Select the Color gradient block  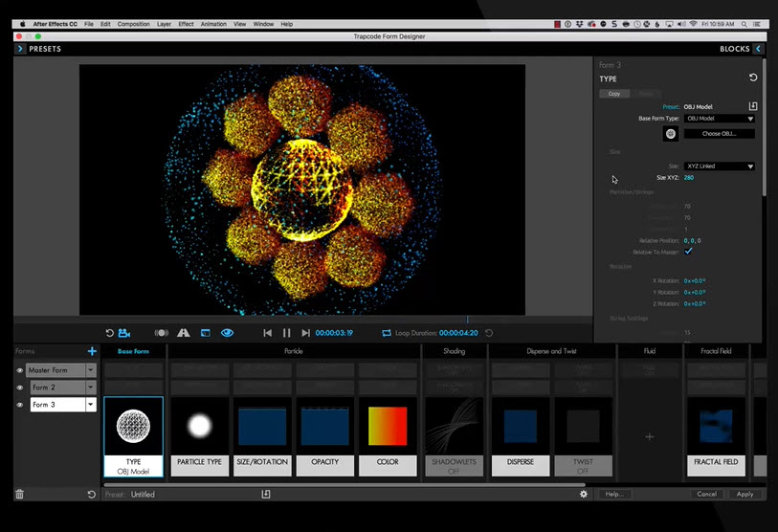388,436
